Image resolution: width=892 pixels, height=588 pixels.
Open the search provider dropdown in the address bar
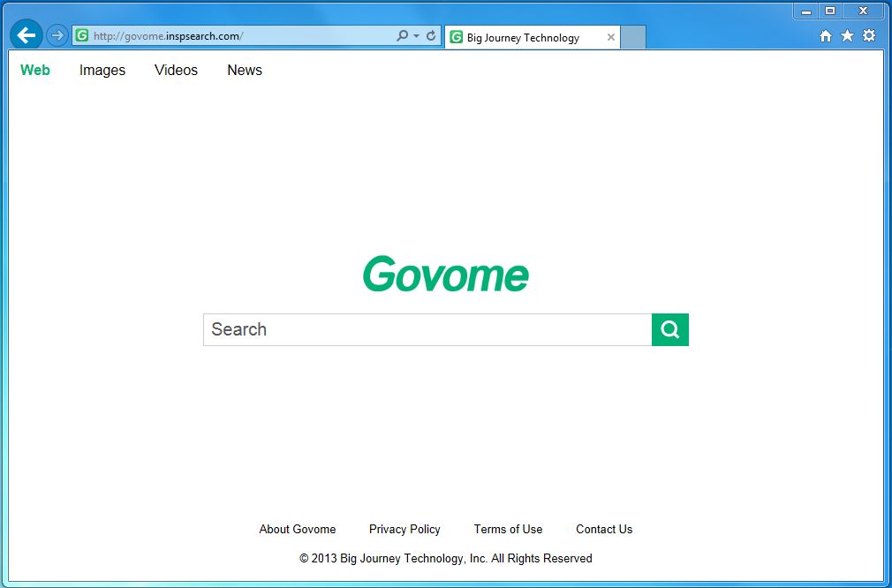click(402, 35)
